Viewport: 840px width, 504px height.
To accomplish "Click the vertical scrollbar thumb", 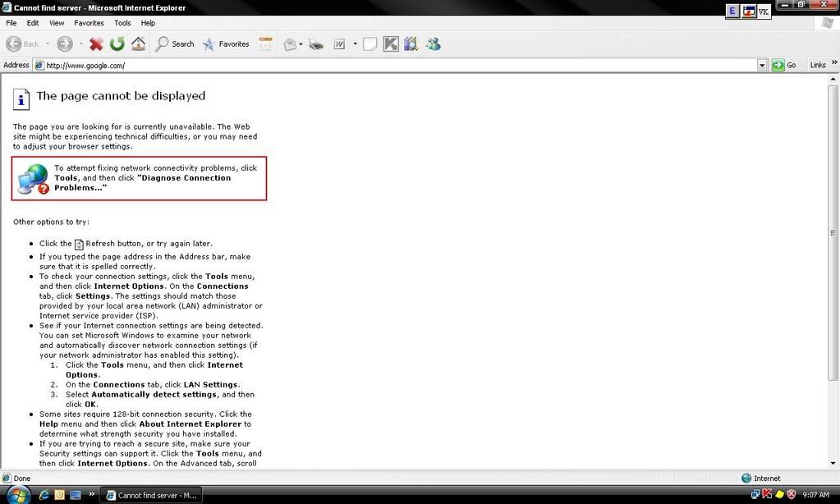I will click(833, 233).
